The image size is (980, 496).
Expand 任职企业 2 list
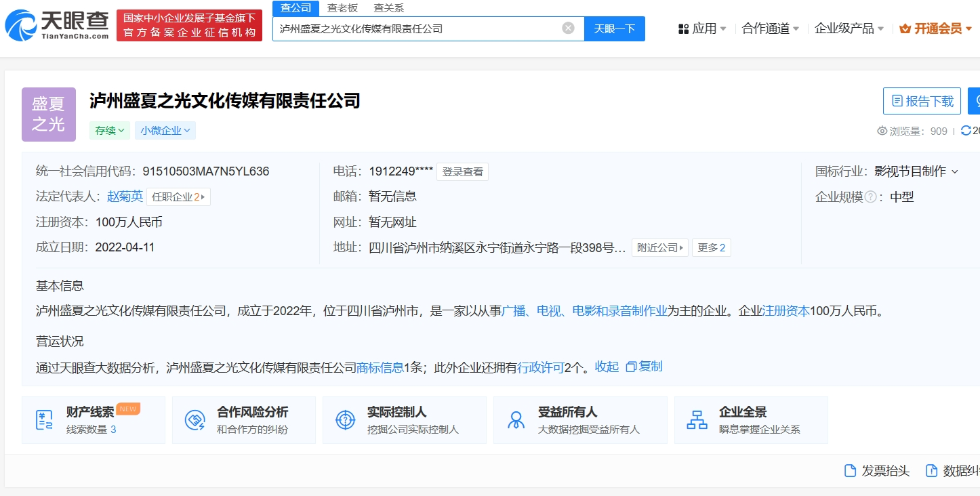(179, 197)
